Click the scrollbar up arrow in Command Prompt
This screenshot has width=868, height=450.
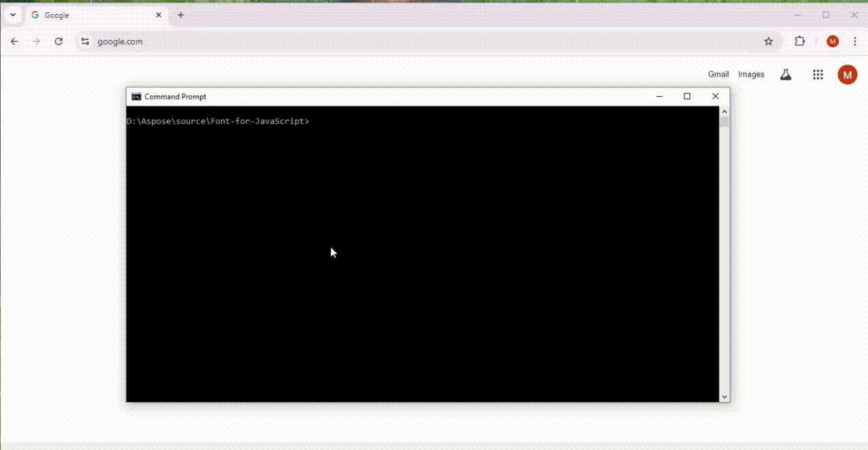pos(724,110)
